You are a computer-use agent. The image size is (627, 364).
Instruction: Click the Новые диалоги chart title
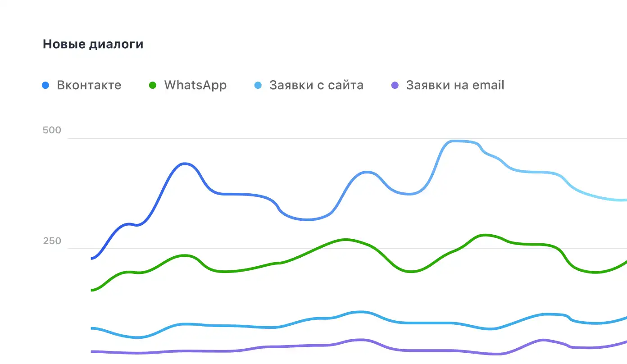[93, 44]
